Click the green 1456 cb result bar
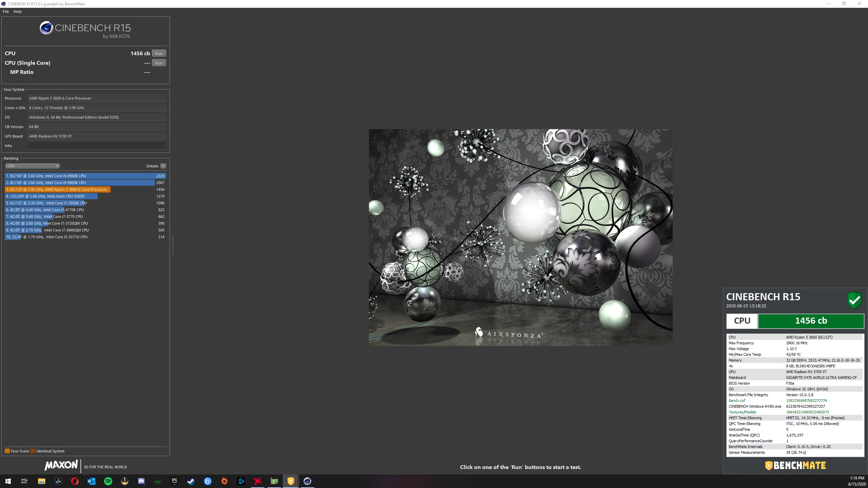Viewport: 868px width, 488px height. click(x=811, y=321)
